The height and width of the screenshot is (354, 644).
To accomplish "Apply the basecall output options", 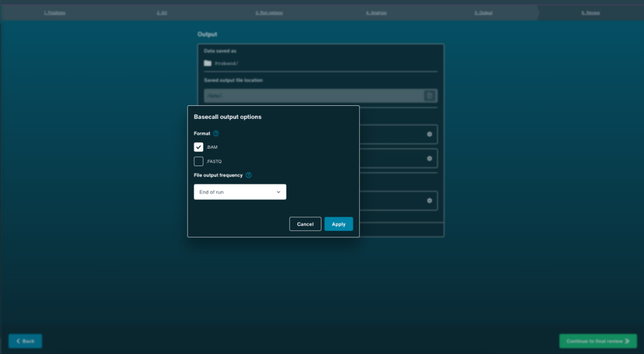I will [338, 224].
